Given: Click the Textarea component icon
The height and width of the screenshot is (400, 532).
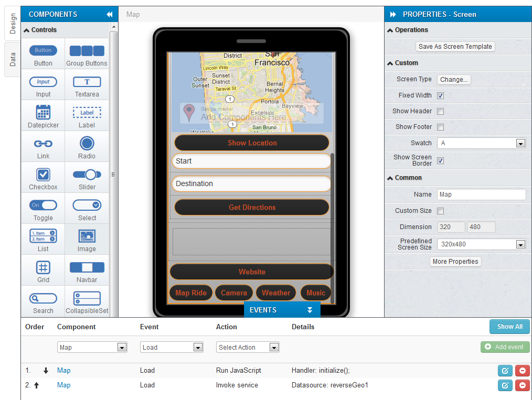Looking at the screenshot, I should click(x=87, y=82).
